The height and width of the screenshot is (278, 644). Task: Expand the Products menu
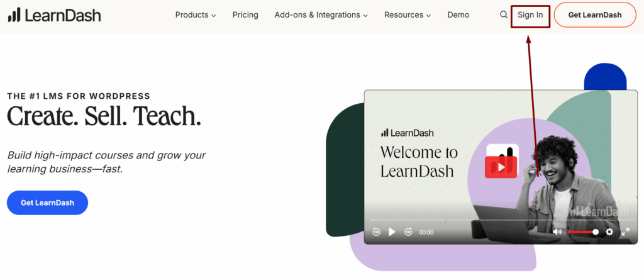point(196,15)
